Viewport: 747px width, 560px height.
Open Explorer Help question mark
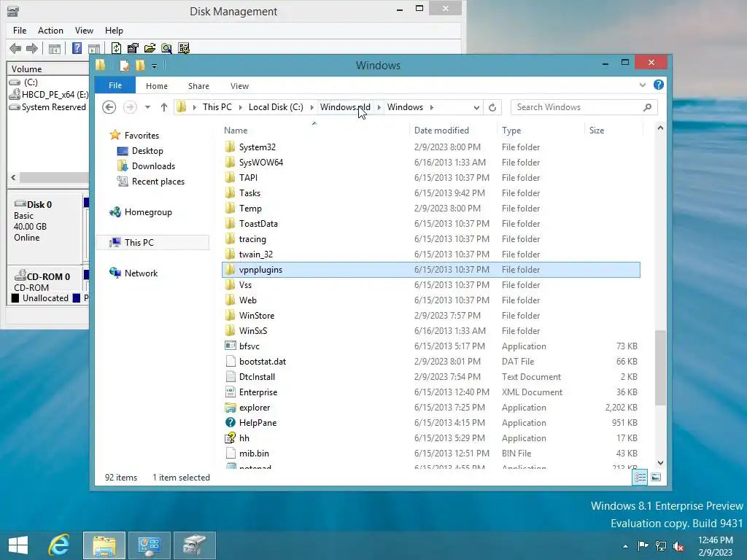(659, 85)
